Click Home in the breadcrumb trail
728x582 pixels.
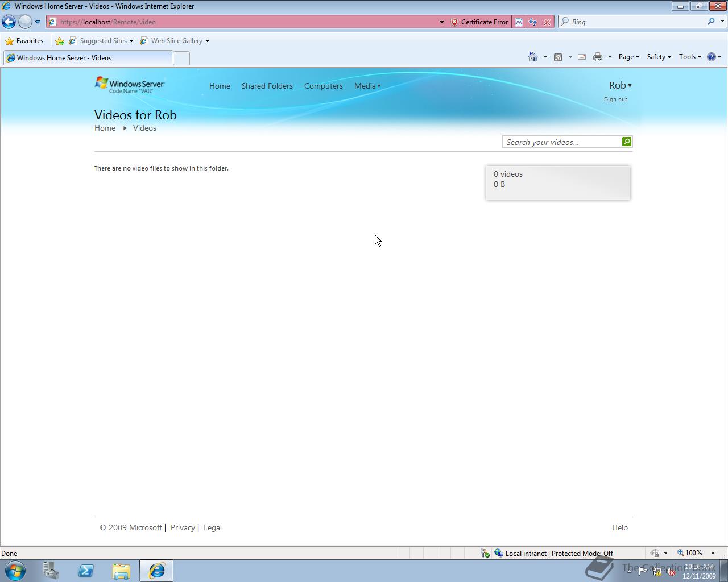[x=105, y=128]
